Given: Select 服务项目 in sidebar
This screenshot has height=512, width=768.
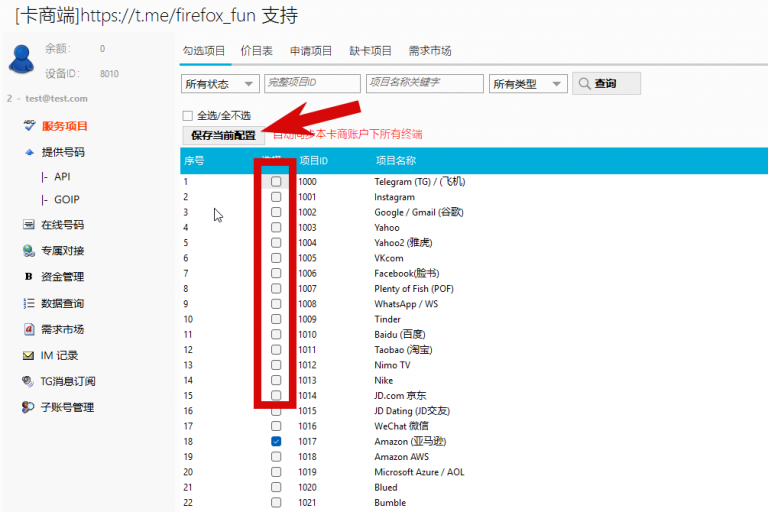Looking at the screenshot, I should [x=65, y=126].
